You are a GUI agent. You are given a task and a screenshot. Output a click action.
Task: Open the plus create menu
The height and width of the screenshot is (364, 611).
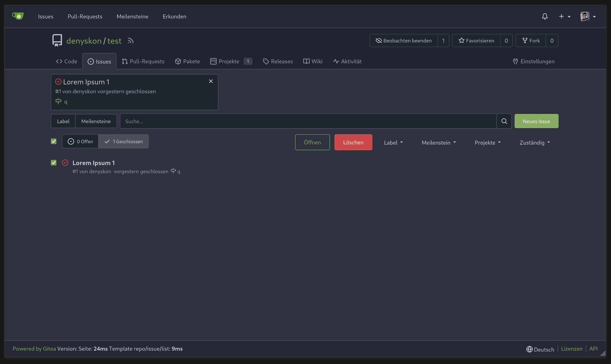pos(565,16)
